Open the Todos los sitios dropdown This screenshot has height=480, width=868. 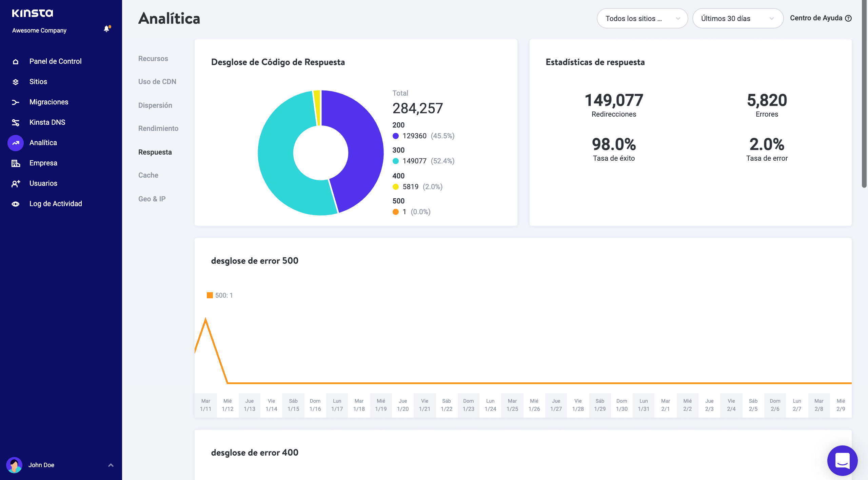[x=642, y=18]
